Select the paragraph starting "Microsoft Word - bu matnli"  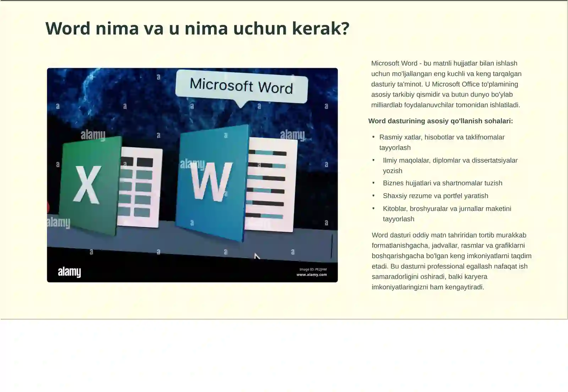[x=446, y=84]
